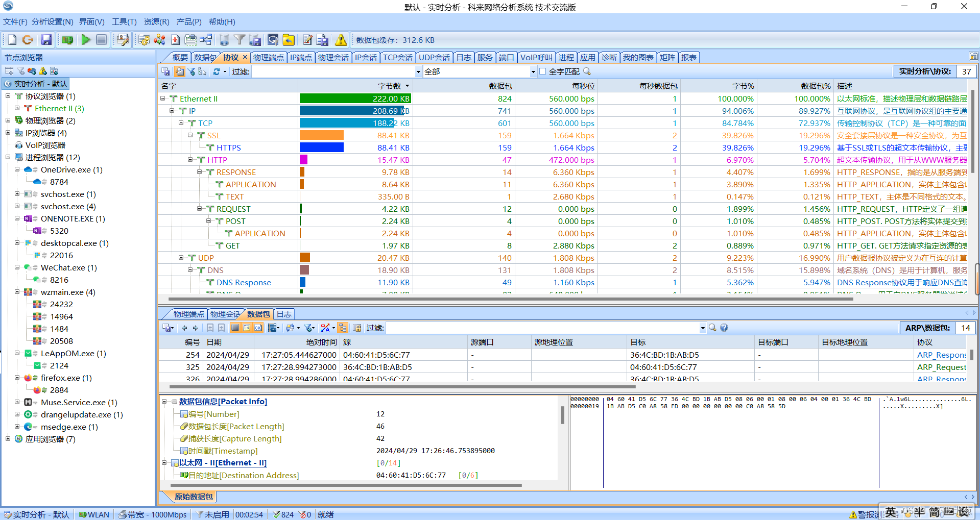
Task: Click the packet filter search magnifier icon
Action: point(712,328)
